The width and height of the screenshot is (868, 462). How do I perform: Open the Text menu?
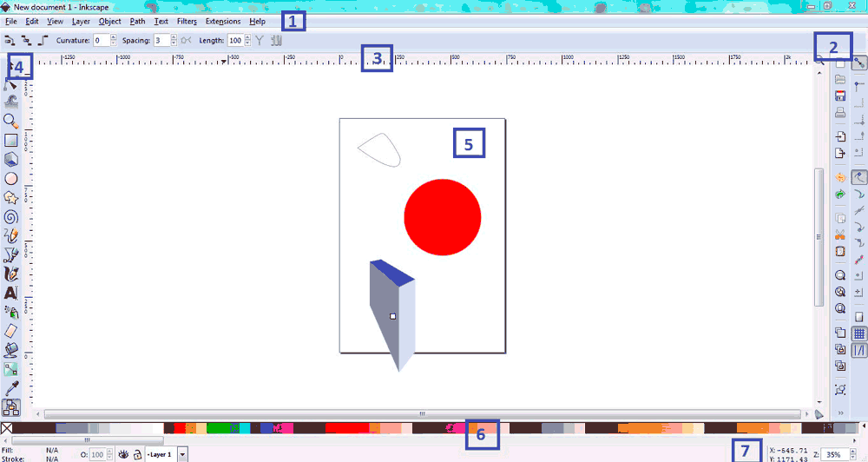[161, 21]
